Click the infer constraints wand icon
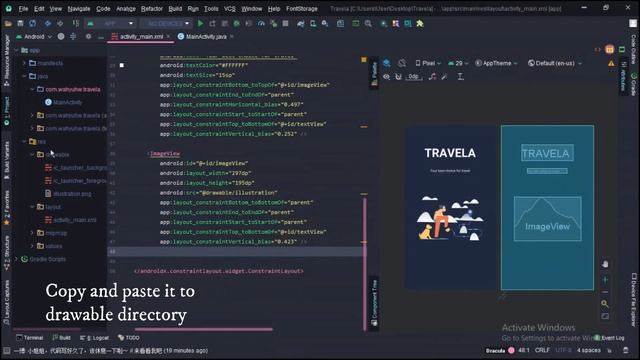The image size is (640, 360). pyautogui.click(x=444, y=77)
